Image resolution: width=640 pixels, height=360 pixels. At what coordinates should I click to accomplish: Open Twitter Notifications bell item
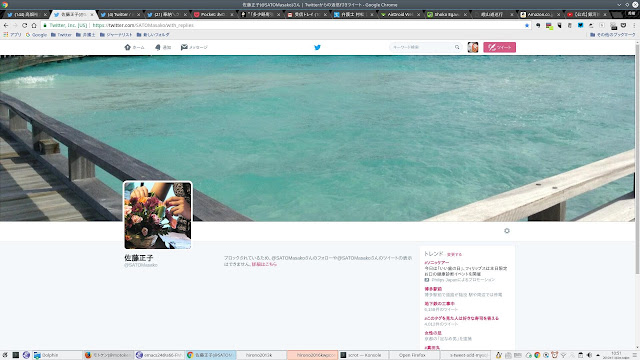(x=163, y=47)
